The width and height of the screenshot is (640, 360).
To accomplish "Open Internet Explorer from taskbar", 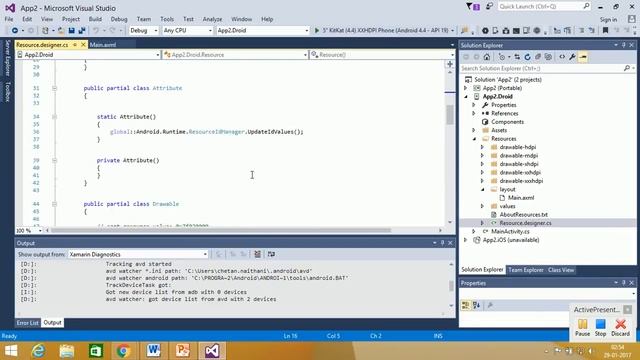I will (x=38, y=351).
